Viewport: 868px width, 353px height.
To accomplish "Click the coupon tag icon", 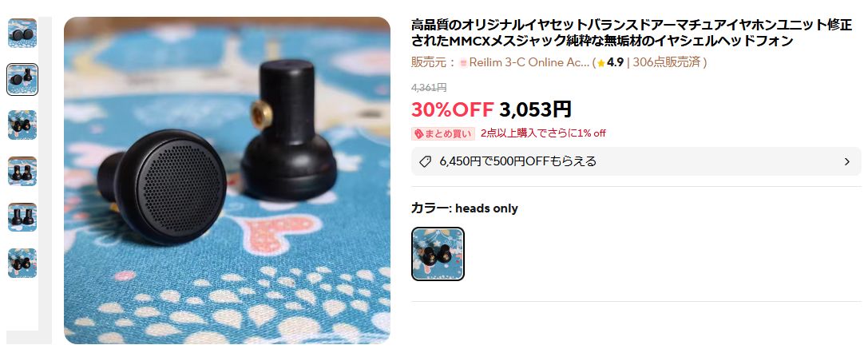I will tap(425, 161).
